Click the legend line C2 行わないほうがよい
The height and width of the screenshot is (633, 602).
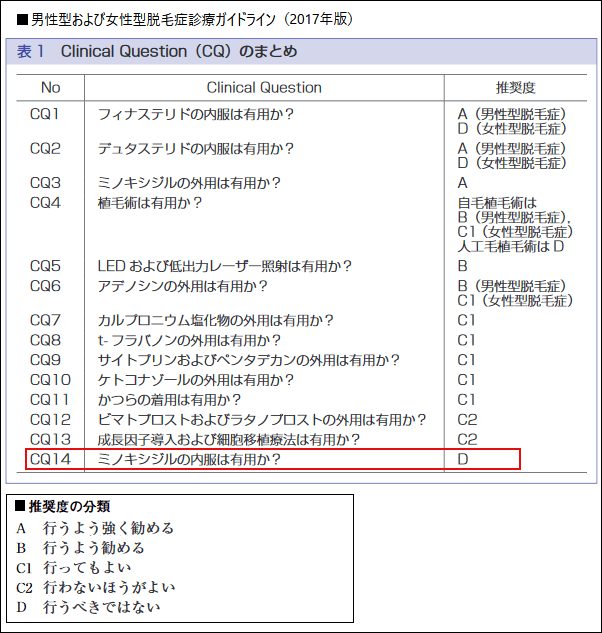pos(96,587)
